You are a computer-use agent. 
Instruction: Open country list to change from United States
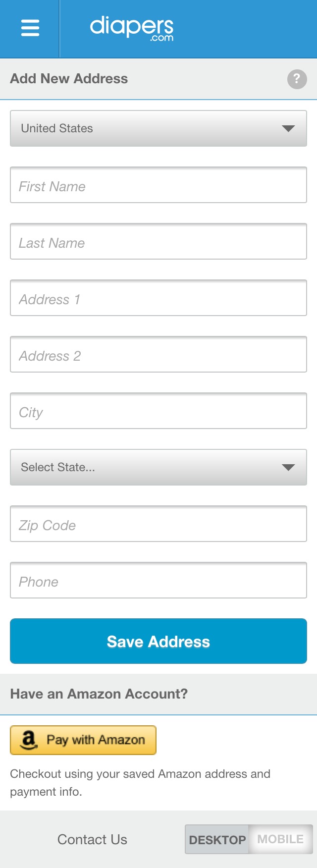click(158, 128)
